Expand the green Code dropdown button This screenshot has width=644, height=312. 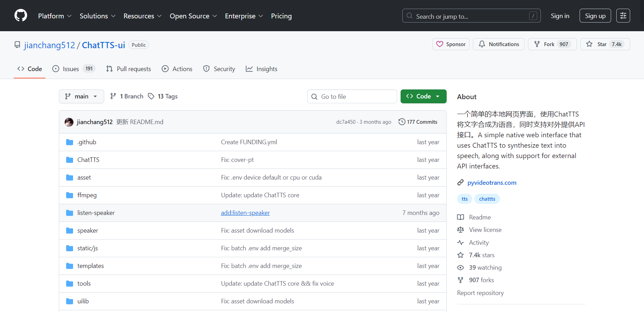coord(423,96)
